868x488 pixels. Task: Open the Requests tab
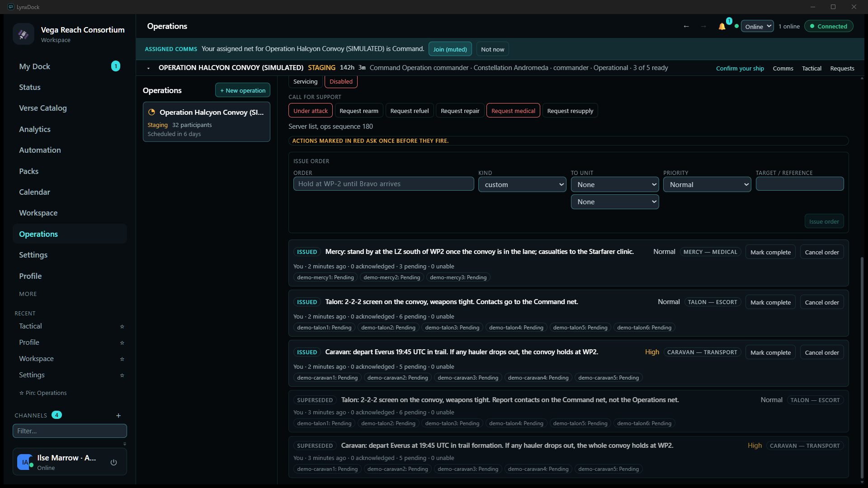pyautogui.click(x=842, y=68)
